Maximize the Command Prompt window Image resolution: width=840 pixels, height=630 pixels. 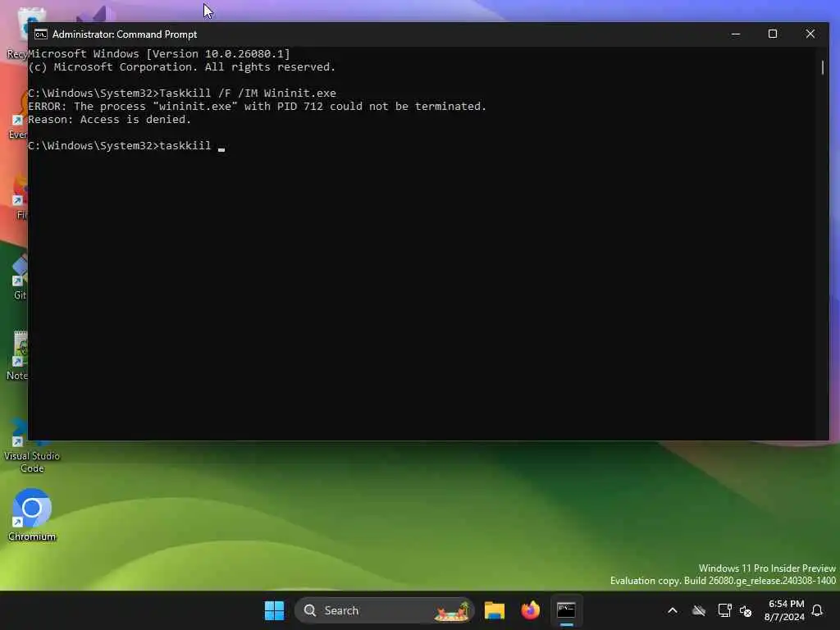(x=773, y=34)
